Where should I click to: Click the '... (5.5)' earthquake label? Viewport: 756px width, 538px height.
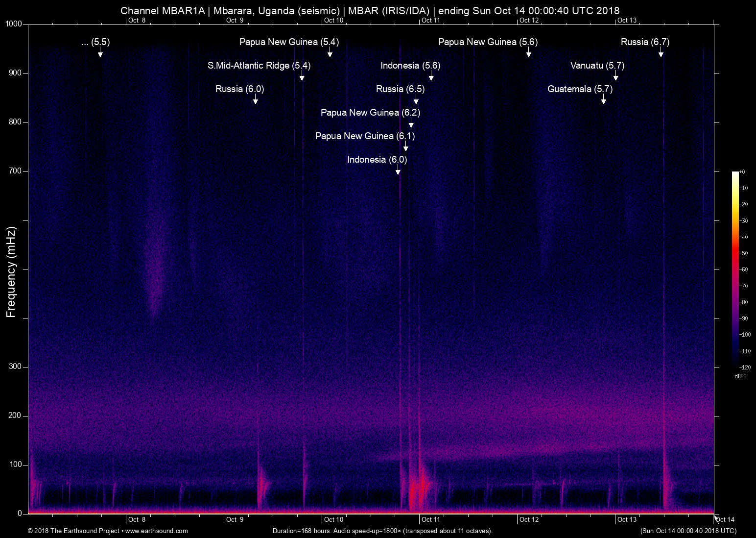pyautogui.click(x=95, y=42)
